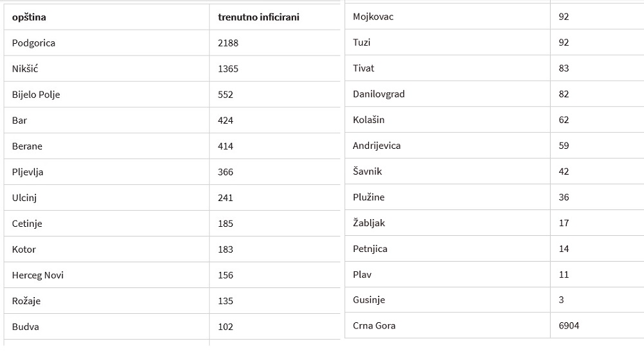Select the Herceg Novi cell
The width and height of the screenshot is (644, 357).
(107, 275)
